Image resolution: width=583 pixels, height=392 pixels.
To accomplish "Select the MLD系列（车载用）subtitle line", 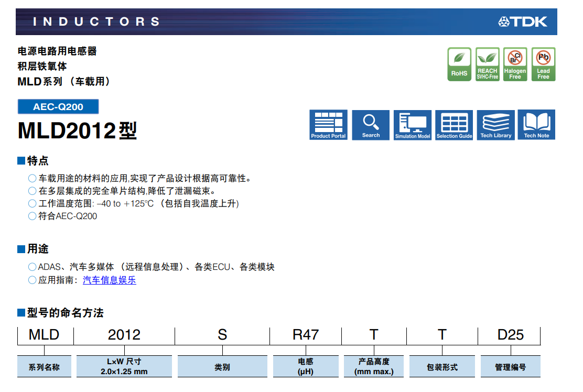I will (x=64, y=81).
